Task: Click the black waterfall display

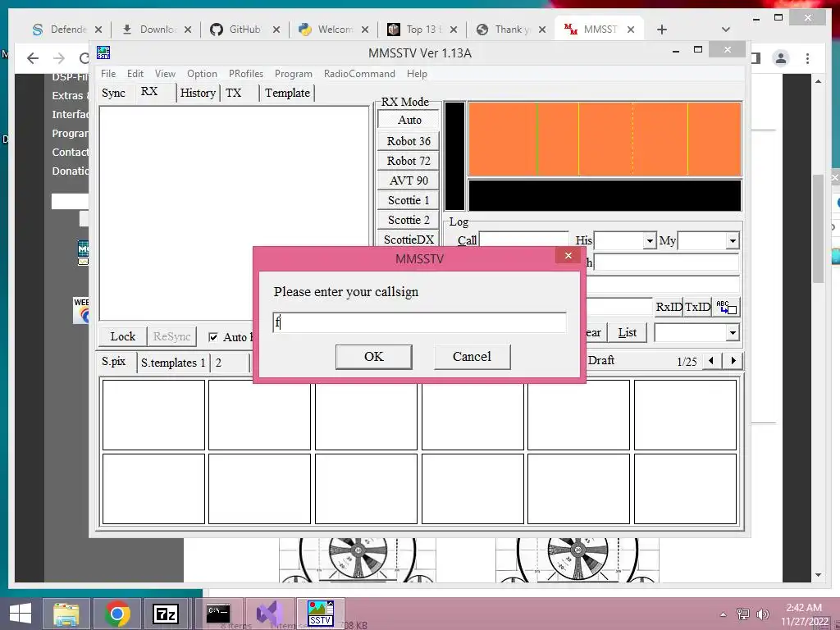Action: [605, 195]
